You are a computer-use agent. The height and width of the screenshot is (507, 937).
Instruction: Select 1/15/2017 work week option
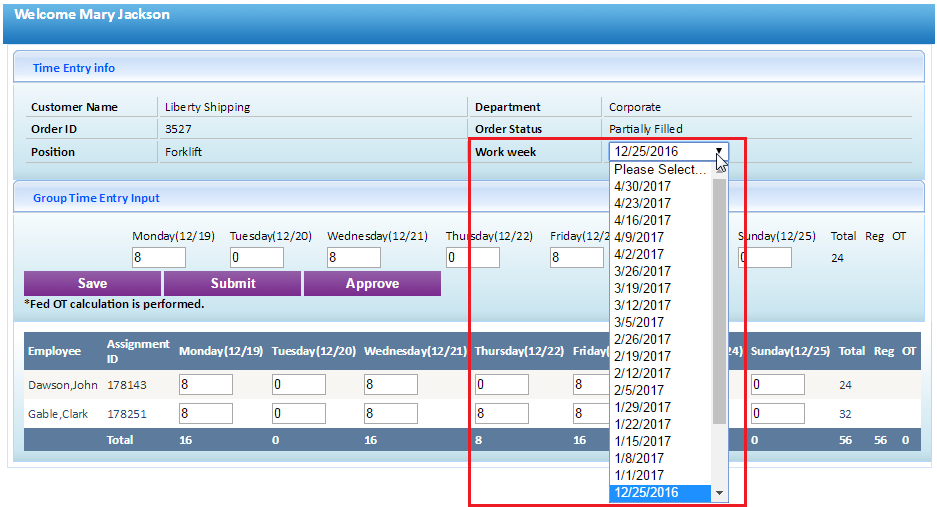(660, 441)
